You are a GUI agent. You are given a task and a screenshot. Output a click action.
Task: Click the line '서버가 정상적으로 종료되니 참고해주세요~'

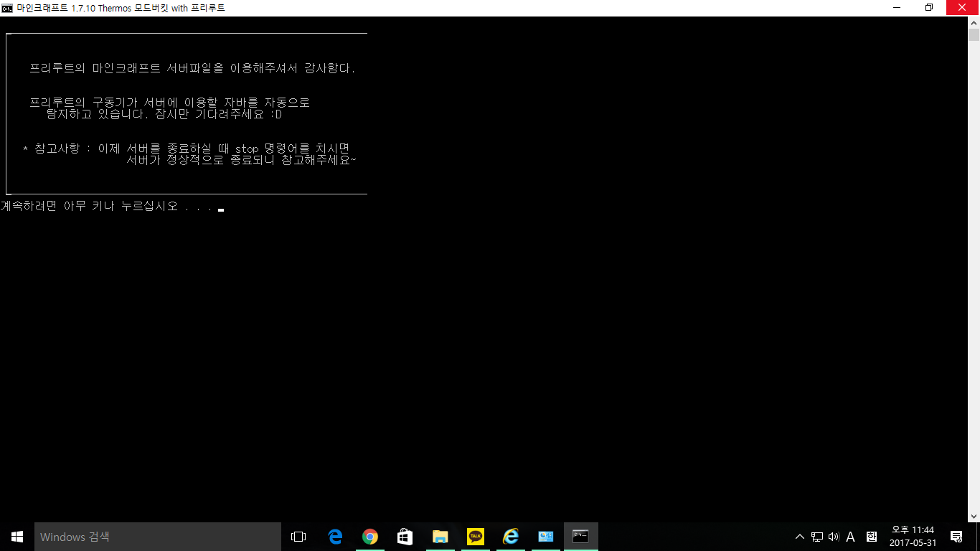242,160
